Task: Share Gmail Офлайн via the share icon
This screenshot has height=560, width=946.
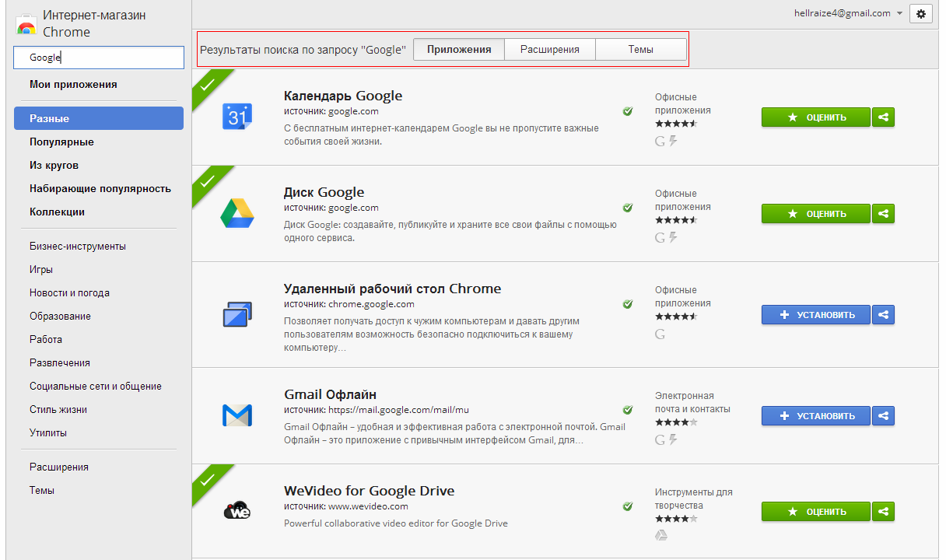Action: [x=883, y=416]
